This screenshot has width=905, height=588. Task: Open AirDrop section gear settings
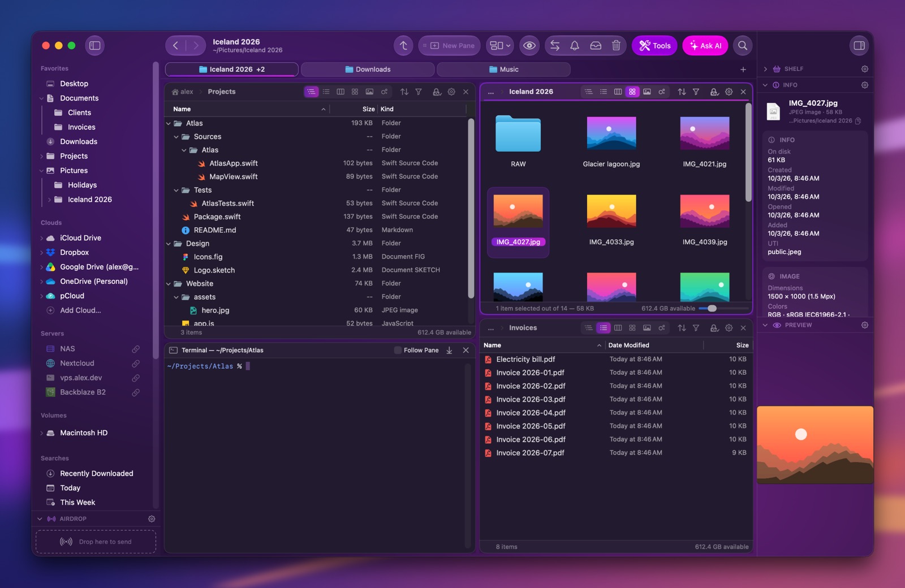[x=152, y=519]
